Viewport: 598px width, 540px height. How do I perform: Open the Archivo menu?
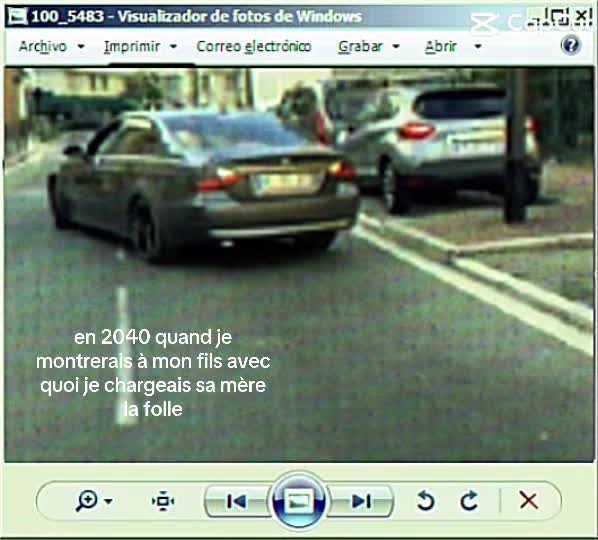tap(43, 47)
